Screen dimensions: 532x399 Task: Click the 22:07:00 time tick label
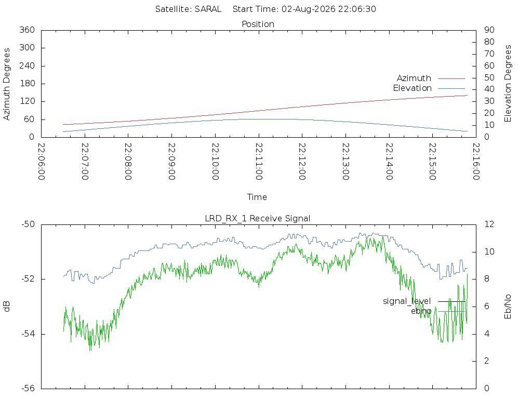85,162
